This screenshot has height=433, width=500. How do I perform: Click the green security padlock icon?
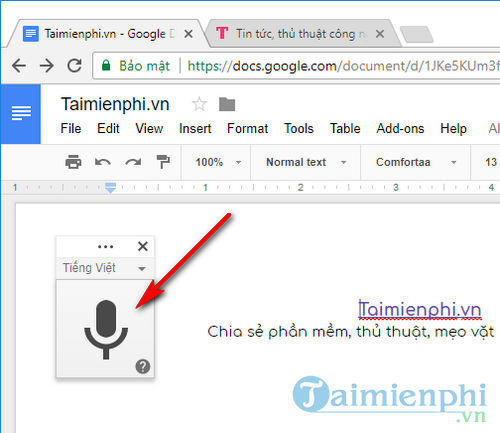point(106,65)
